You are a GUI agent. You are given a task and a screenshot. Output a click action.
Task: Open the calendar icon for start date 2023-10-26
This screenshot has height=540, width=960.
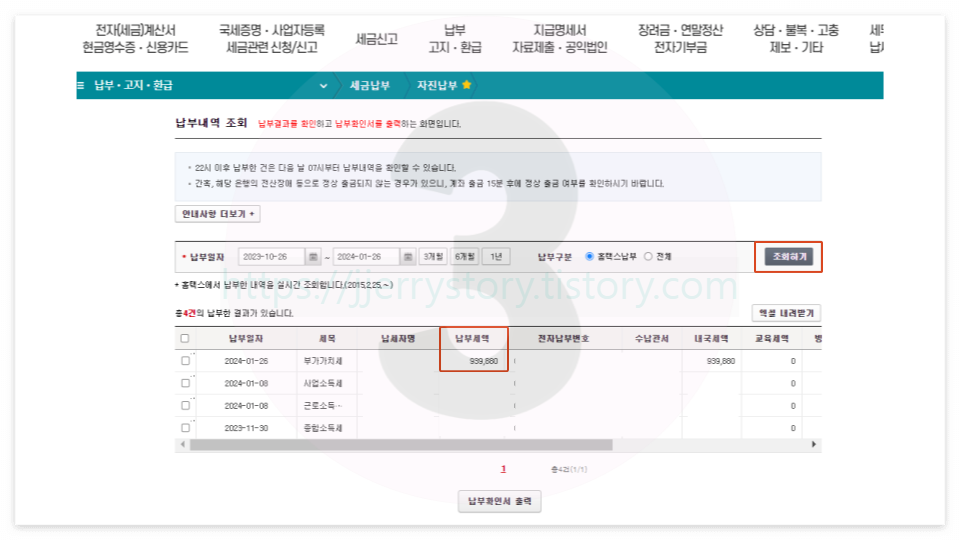pyautogui.click(x=313, y=257)
